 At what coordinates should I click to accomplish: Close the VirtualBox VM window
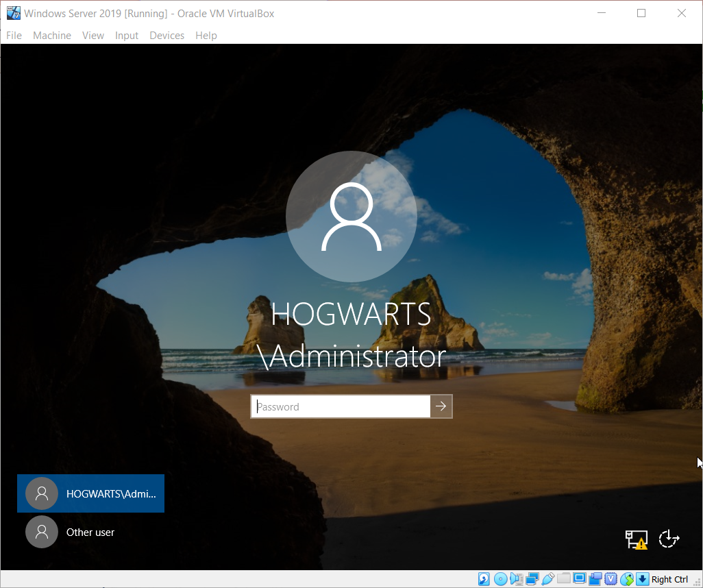coord(682,13)
